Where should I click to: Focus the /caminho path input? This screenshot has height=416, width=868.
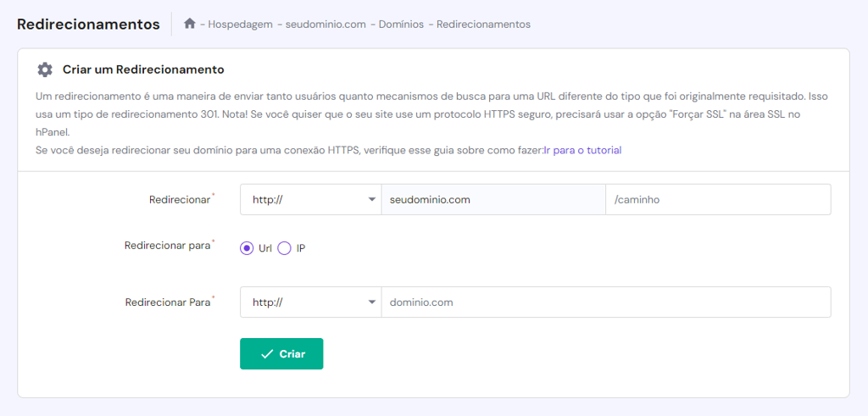click(x=719, y=199)
